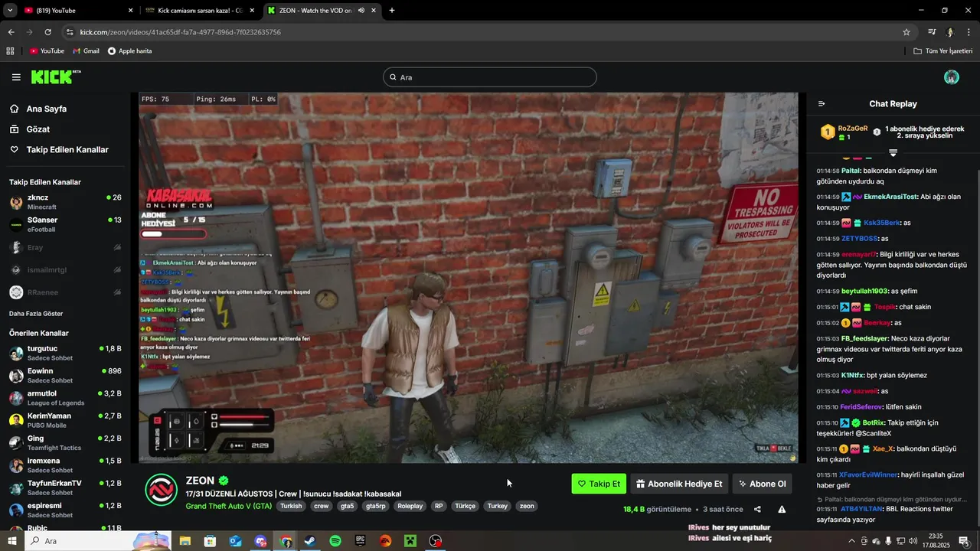Click the verified badge next to ZEON
This screenshot has width=980, height=551.
[x=224, y=481]
